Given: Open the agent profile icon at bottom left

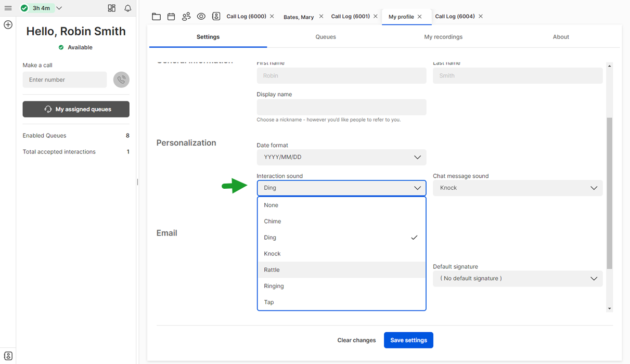Looking at the screenshot, I should click(x=8, y=356).
